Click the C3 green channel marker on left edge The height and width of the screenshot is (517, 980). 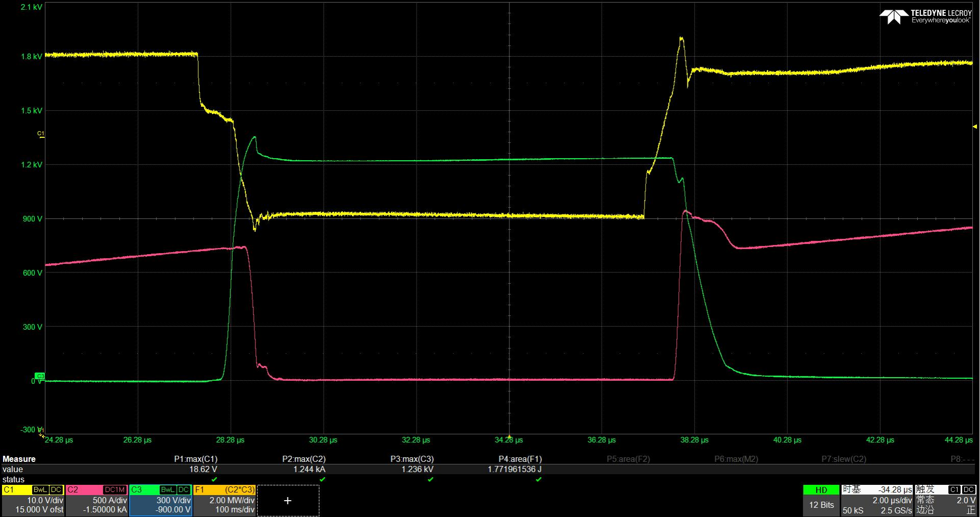point(40,376)
